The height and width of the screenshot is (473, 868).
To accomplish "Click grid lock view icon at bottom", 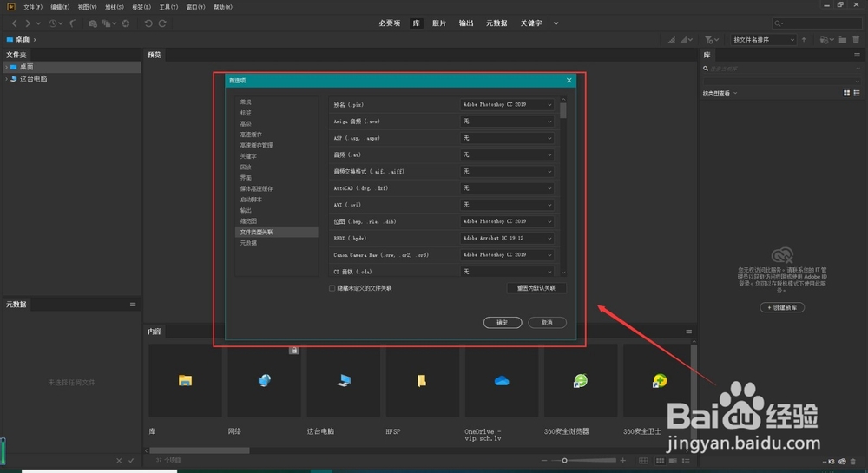I will click(x=643, y=460).
